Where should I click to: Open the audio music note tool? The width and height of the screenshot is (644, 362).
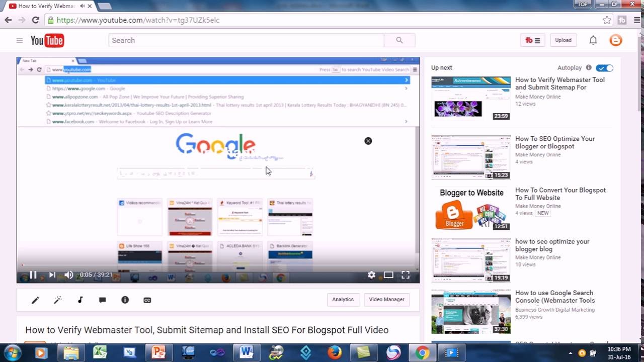80,300
